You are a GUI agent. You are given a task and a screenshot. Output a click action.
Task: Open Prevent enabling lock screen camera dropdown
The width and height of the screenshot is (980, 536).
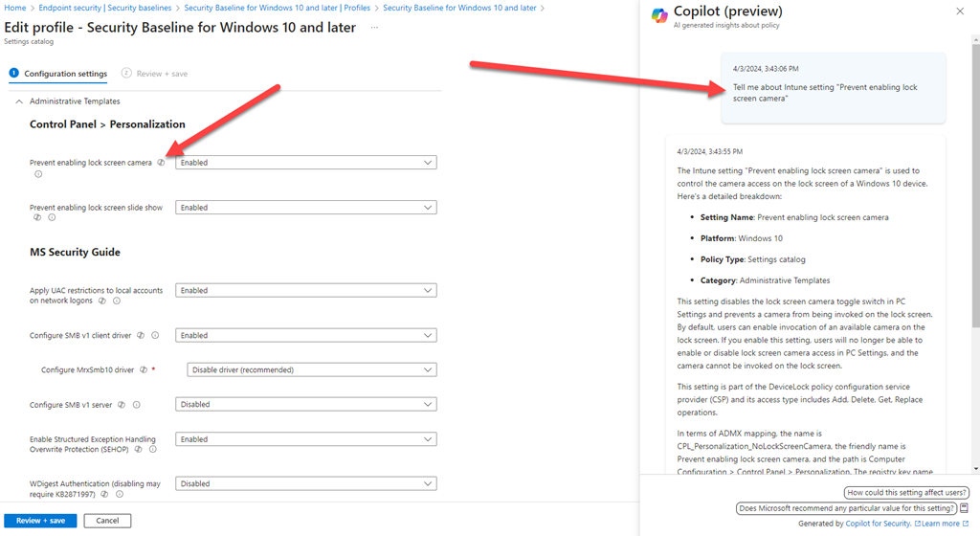point(305,163)
